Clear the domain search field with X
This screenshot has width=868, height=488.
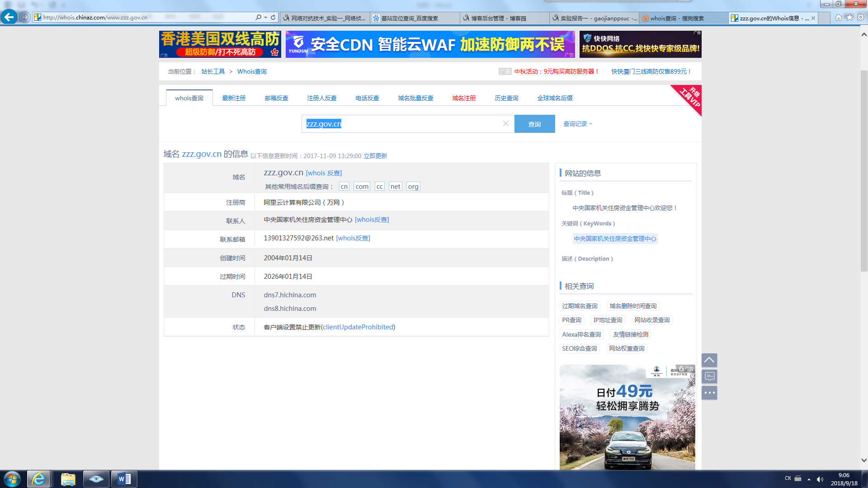click(506, 123)
